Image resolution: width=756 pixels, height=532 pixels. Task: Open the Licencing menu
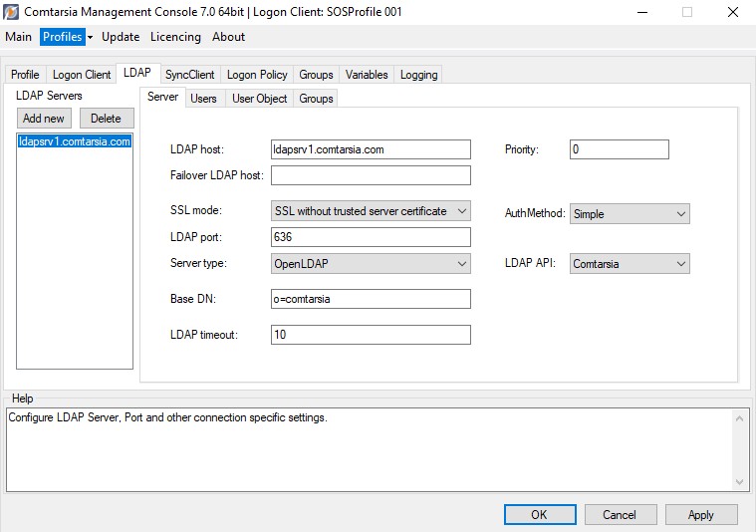(175, 37)
